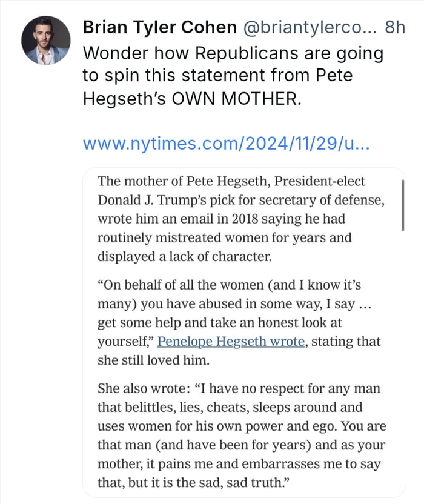Click the post text starting "Wonder how Republicans"
The image size is (424, 504).
coord(233,53)
